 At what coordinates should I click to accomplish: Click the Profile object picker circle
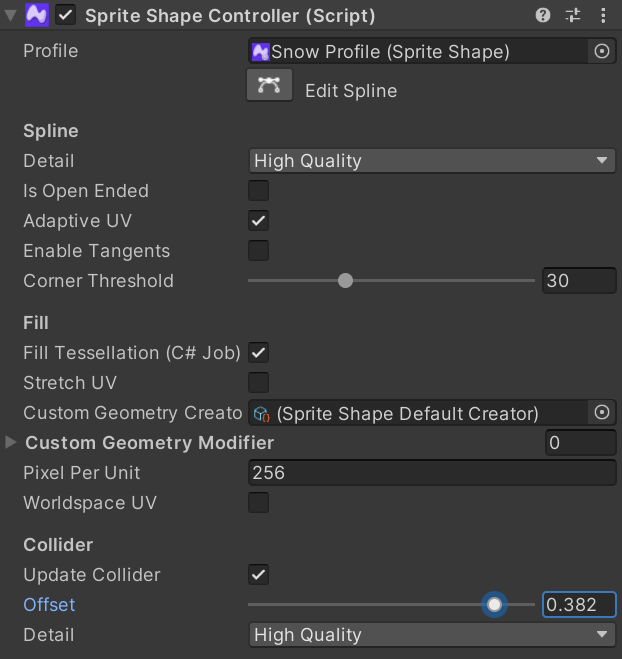tap(602, 51)
